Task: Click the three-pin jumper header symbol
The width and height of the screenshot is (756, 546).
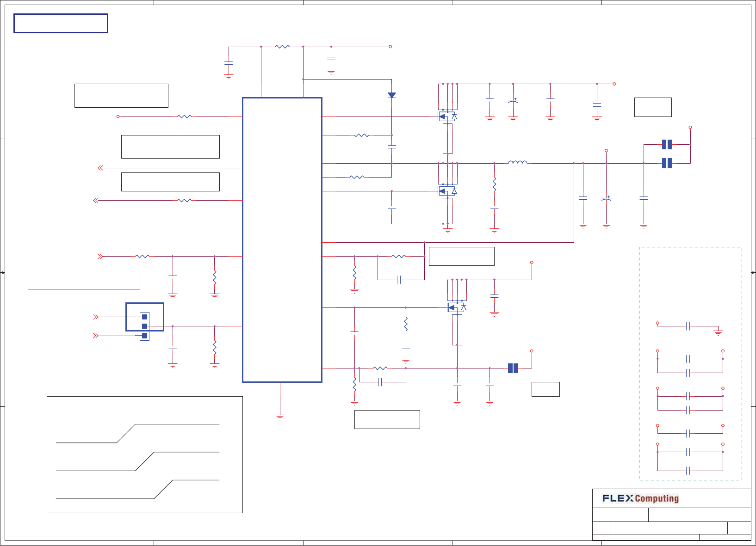Action: tap(144, 326)
